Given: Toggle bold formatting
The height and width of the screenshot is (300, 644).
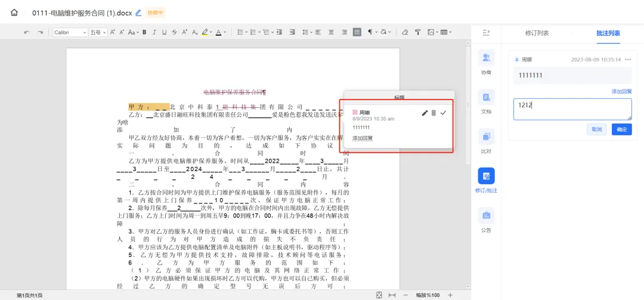Looking at the screenshot, I should pos(144,32).
